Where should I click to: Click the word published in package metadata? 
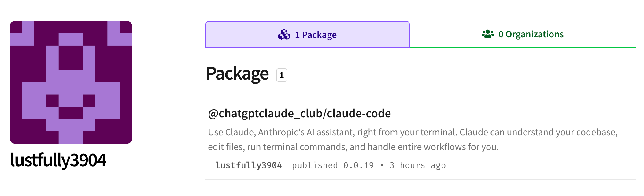click(x=315, y=165)
